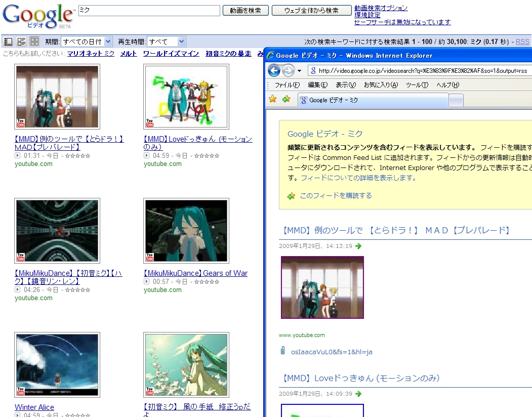Click feed thumbnail in Internet Explorer window
Screen dimensions: 532x417
[322, 287]
